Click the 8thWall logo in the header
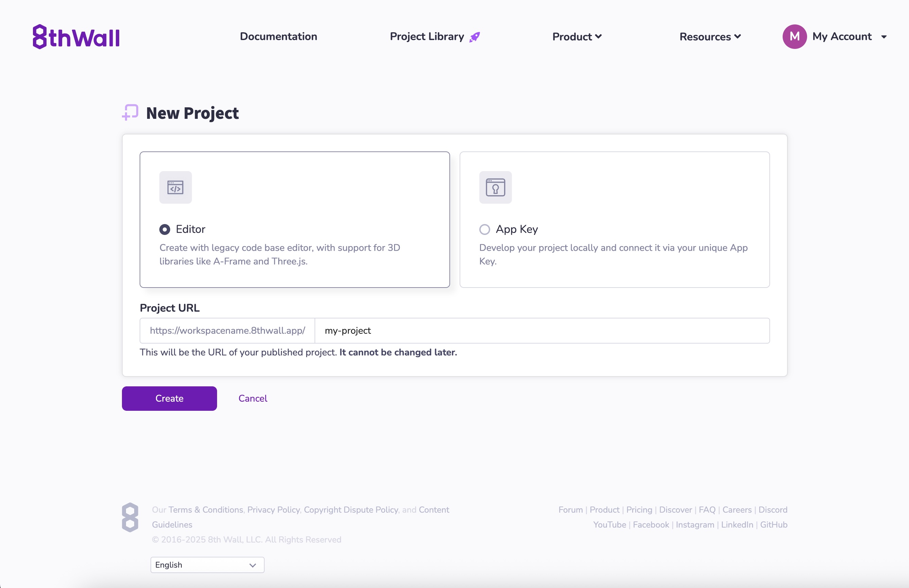Image resolution: width=909 pixels, height=588 pixels. pyautogui.click(x=76, y=36)
